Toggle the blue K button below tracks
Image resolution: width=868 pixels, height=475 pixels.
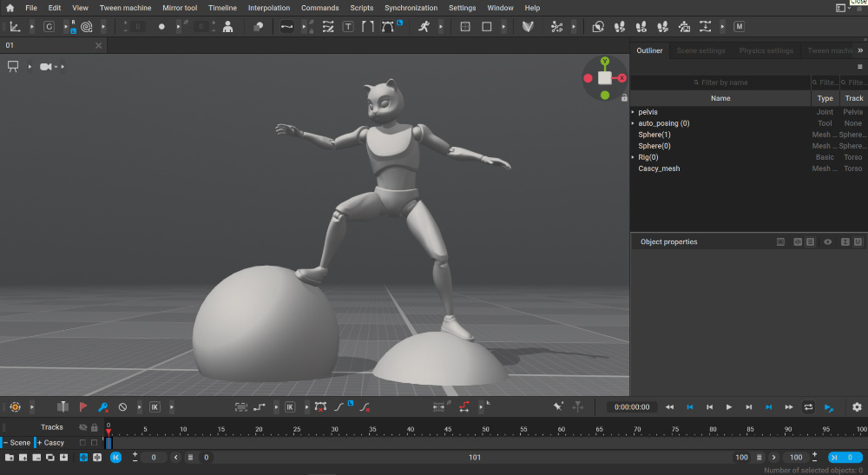(x=115, y=458)
